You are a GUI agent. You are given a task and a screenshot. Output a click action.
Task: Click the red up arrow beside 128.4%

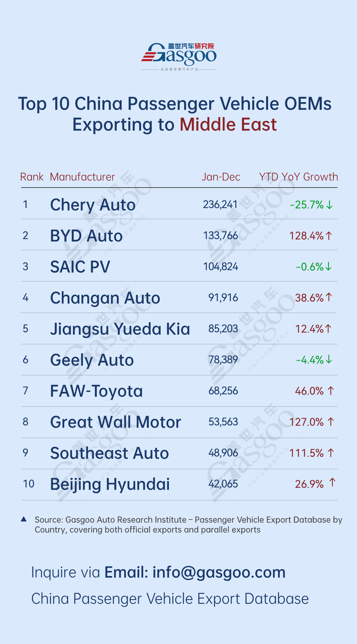[x=329, y=236]
